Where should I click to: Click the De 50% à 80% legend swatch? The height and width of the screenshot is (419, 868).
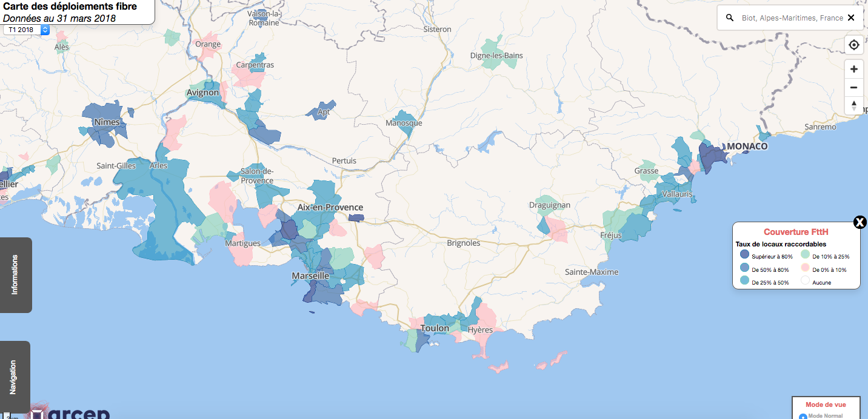tap(745, 268)
